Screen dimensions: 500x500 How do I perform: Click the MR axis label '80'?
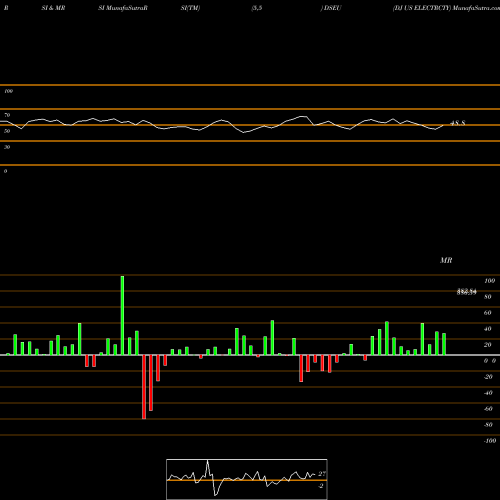[x=488, y=297]
